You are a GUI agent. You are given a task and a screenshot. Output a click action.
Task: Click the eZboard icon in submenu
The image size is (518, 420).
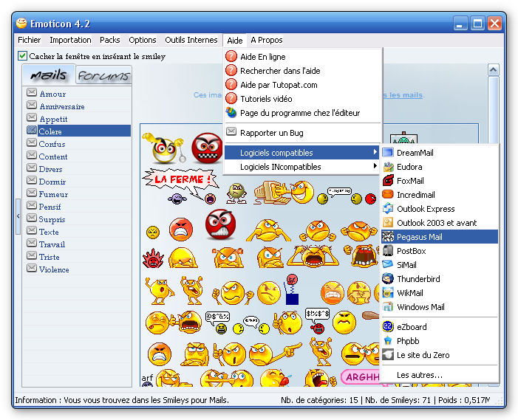[x=388, y=327]
